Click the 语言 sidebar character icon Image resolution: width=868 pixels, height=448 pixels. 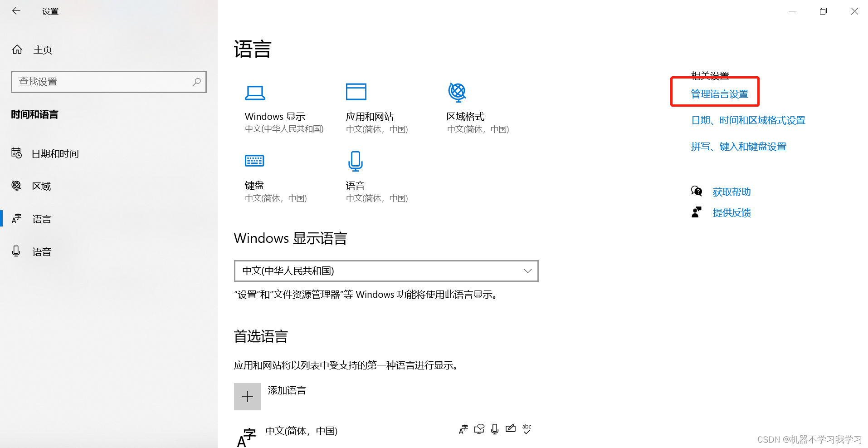coord(16,219)
